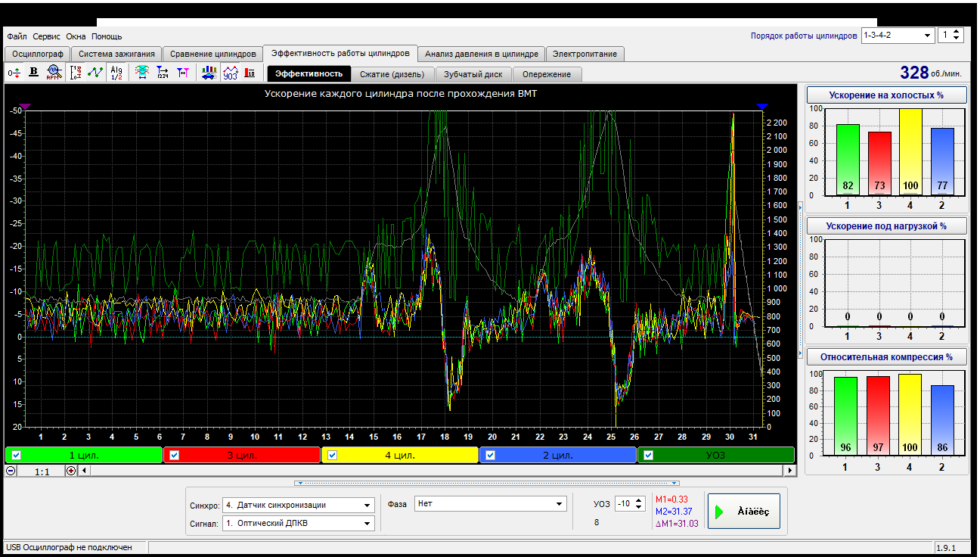Click the horizontal scrollbar right arrow
Screen dimensions: 980x557
(x=790, y=471)
